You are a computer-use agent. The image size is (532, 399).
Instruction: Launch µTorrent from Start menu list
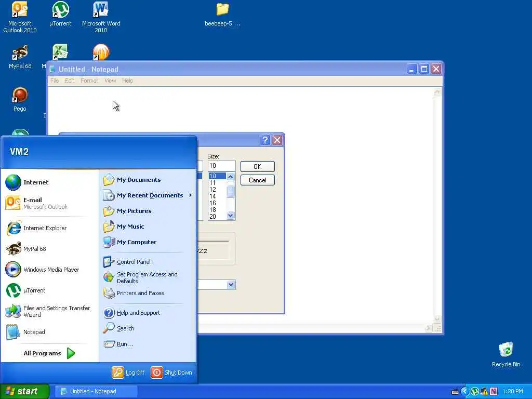[x=49, y=290]
